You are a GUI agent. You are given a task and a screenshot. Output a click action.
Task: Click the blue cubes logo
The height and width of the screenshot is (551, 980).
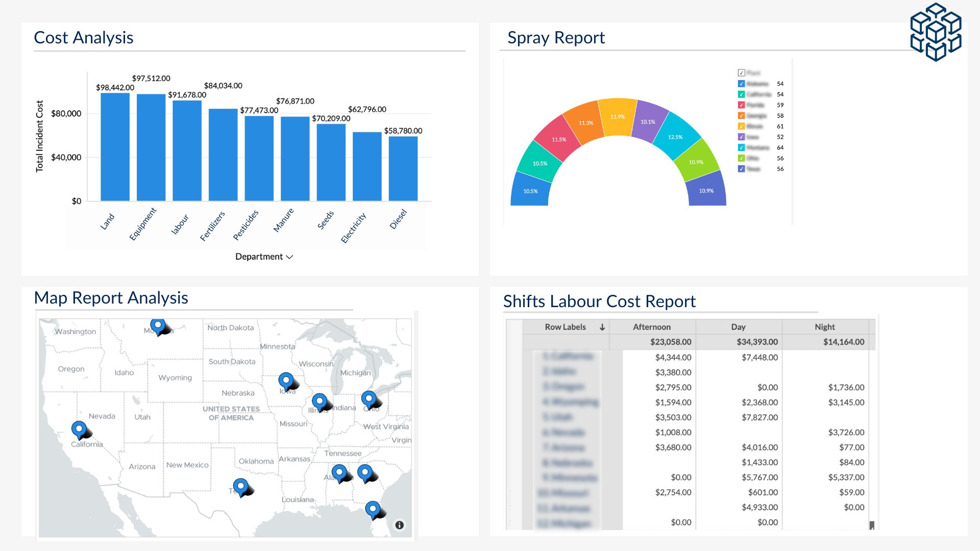936,32
